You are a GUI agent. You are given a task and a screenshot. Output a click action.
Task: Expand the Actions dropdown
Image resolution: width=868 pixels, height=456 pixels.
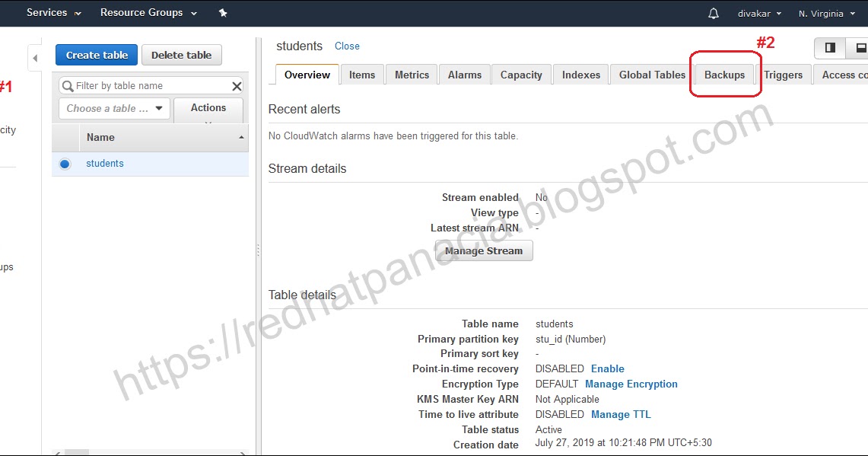pos(208,109)
